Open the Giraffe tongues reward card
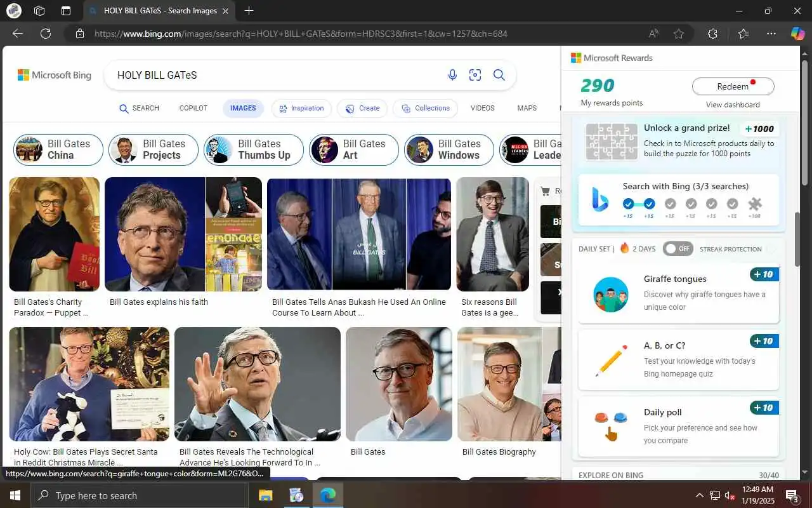This screenshot has height=508, width=812. click(679, 294)
